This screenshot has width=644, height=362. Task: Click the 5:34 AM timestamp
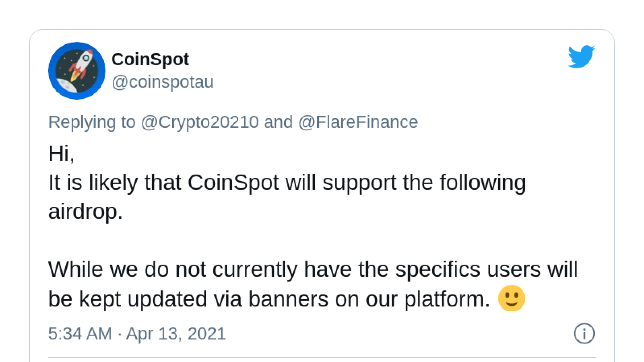tap(80, 334)
